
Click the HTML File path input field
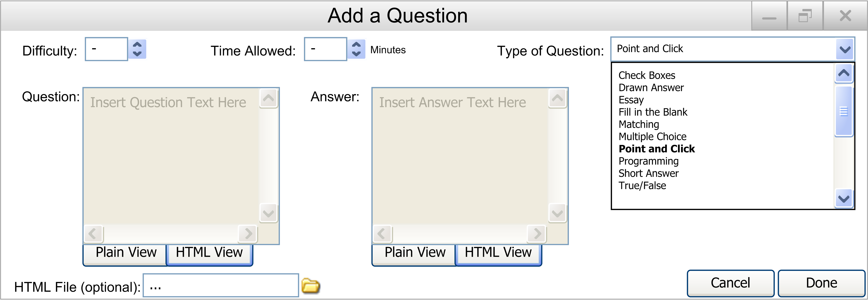[x=221, y=286]
